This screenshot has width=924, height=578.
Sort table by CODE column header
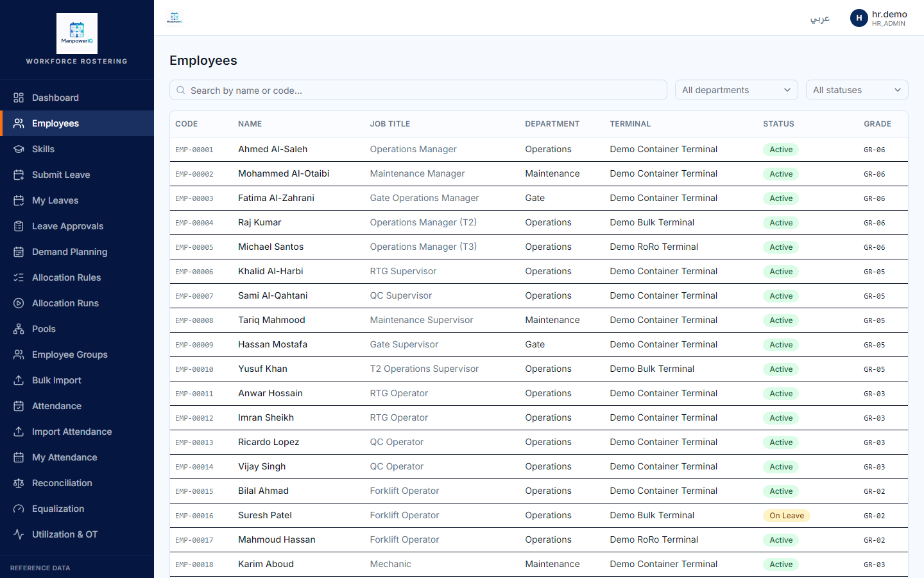tap(186, 124)
